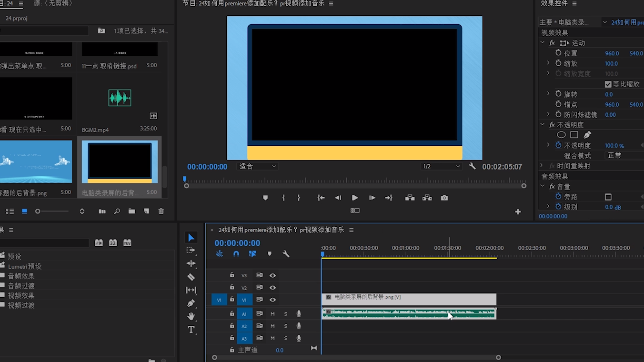Play the program monitor
Viewport: 644px width, 362px height.
point(355,198)
